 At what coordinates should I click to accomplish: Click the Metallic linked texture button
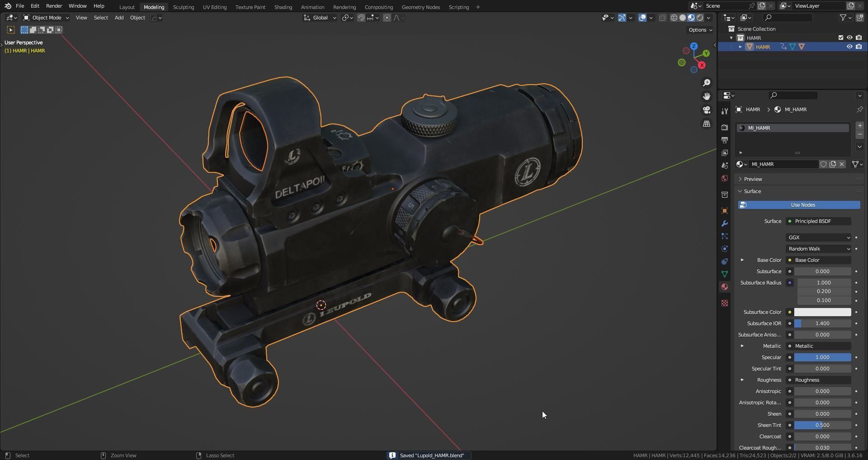pyautogui.click(x=818, y=346)
